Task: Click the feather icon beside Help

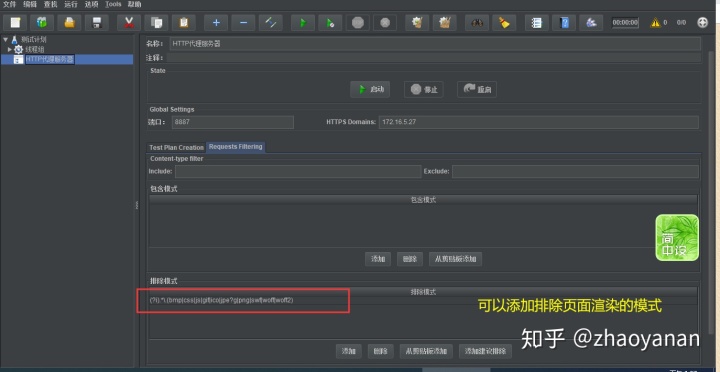Action: coord(591,22)
